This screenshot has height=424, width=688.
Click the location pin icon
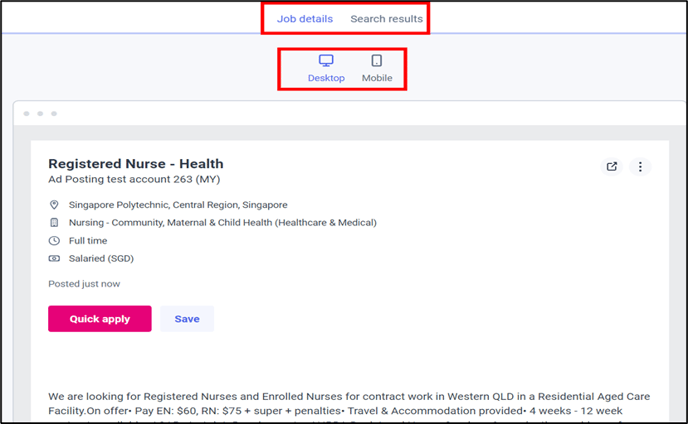click(54, 205)
